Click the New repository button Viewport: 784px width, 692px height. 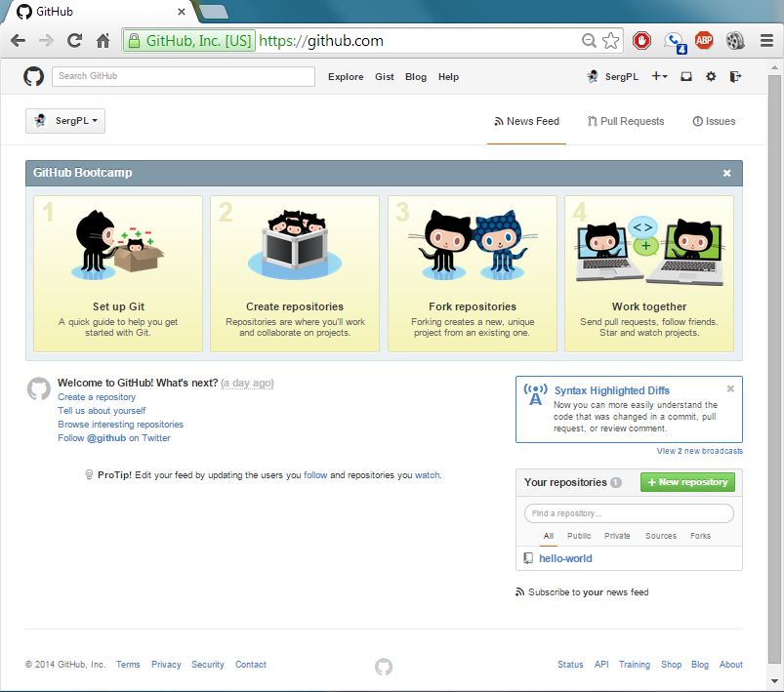[x=687, y=482]
